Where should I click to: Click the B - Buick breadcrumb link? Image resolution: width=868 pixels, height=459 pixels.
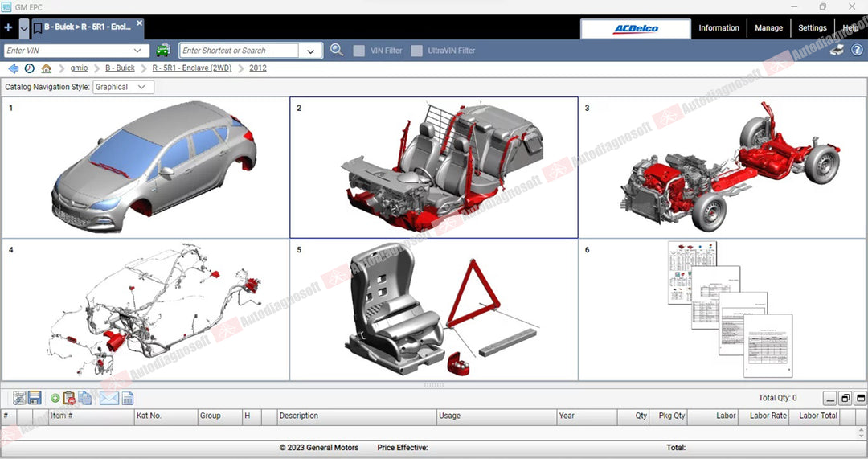point(120,68)
